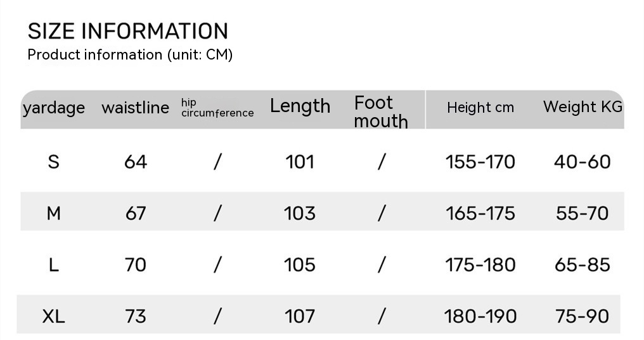Select the S size row label
The width and height of the screenshot is (644, 340).
[54, 162]
